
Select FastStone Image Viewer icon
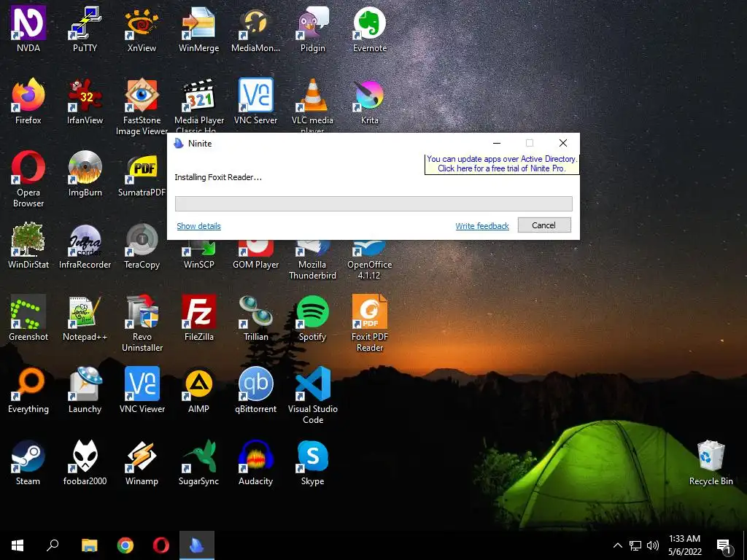pyautogui.click(x=142, y=96)
